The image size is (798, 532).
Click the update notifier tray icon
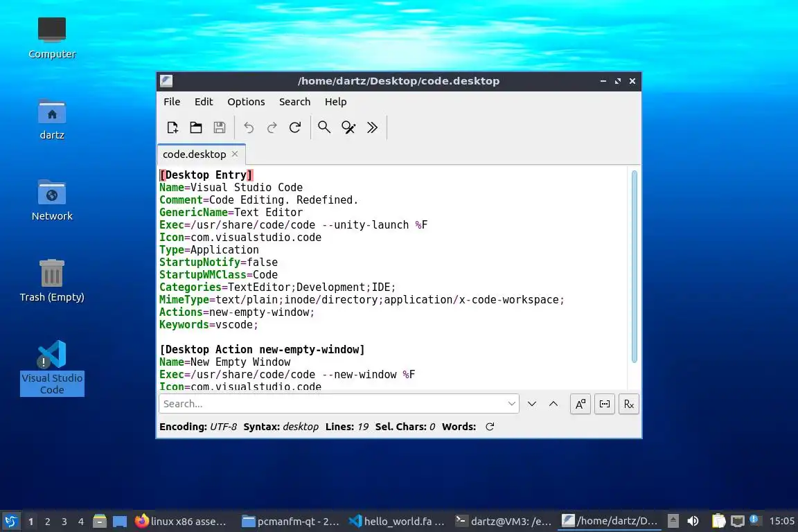click(754, 520)
